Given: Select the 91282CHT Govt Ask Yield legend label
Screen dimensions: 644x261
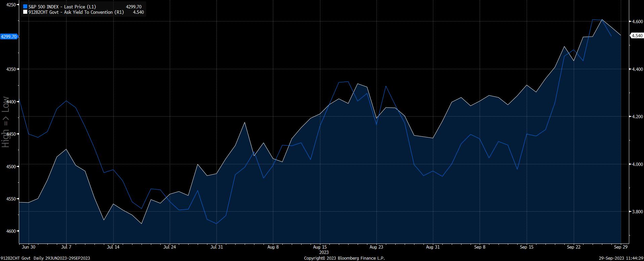Looking at the screenshot, I should [76, 12].
